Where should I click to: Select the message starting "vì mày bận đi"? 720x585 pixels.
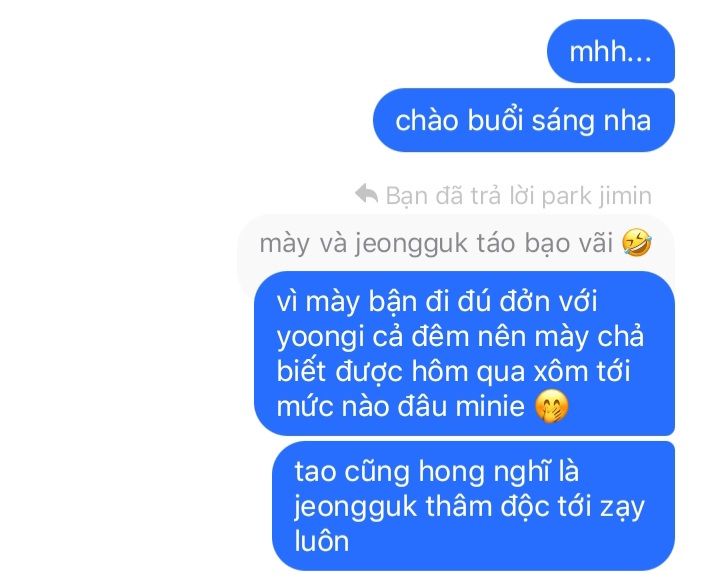pyautogui.click(x=464, y=353)
